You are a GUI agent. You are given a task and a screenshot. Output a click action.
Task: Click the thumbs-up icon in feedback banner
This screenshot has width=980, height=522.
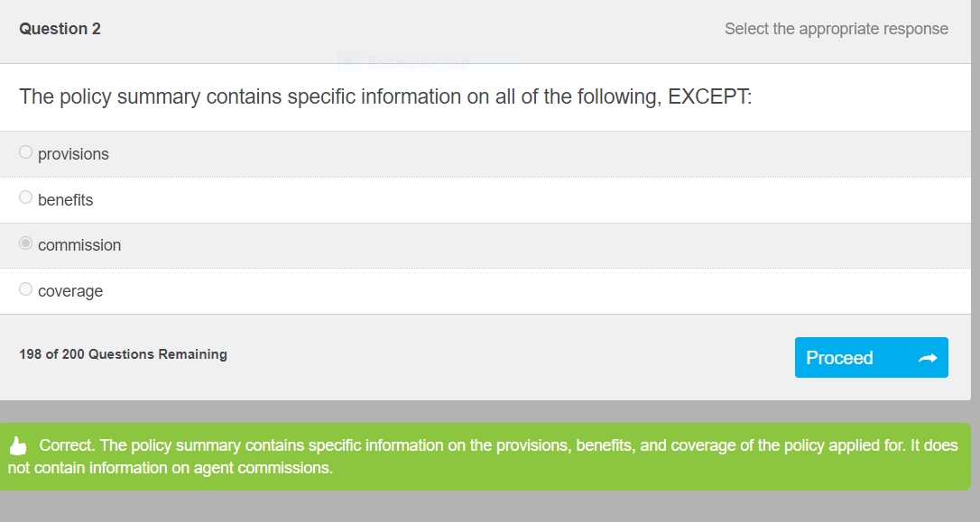(18, 446)
